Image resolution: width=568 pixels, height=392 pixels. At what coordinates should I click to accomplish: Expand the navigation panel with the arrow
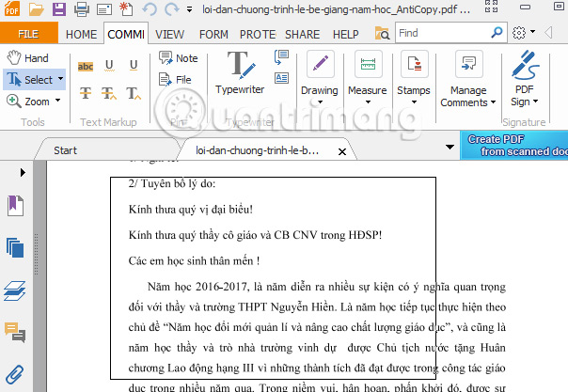(x=23, y=172)
